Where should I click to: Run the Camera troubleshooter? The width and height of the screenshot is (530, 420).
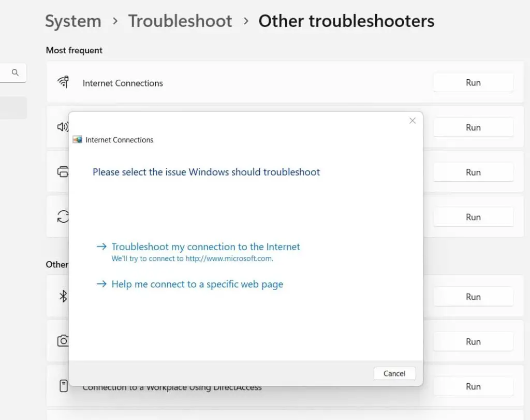[473, 341]
